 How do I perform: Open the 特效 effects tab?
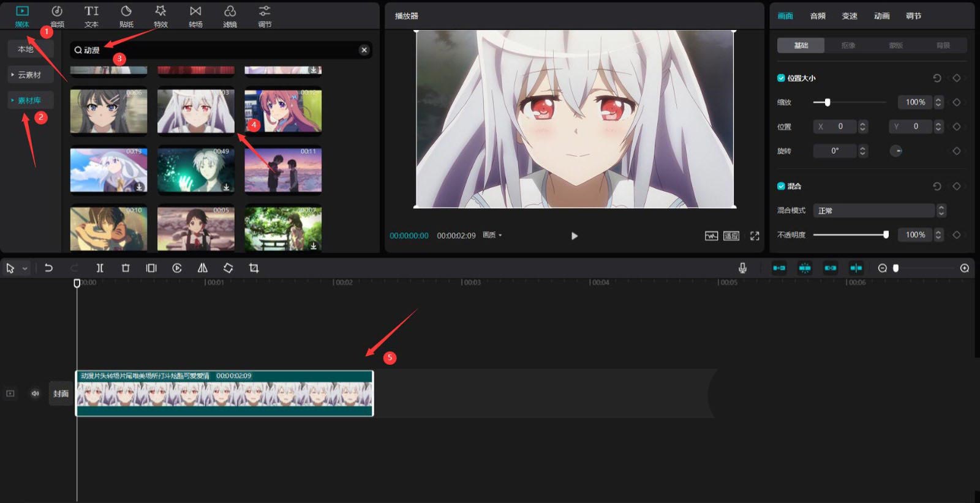coord(160,17)
